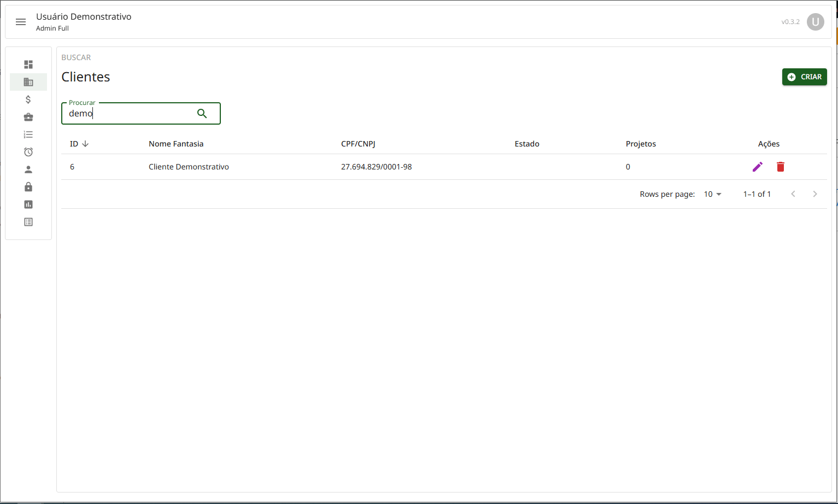Edit Cliente Demonstrativo with the pencil icon
Viewport: 838px width, 504px height.
pos(757,167)
